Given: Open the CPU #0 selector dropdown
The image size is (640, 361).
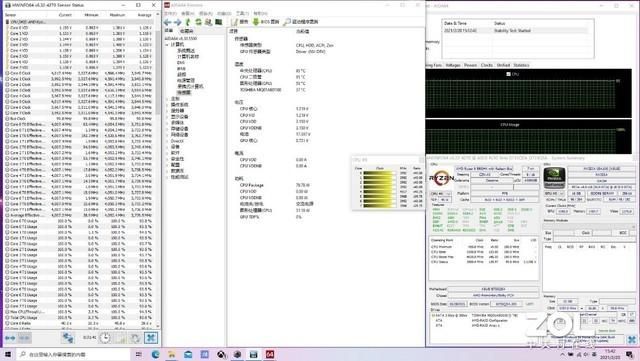Looking at the screenshot, I should [x=440, y=194].
